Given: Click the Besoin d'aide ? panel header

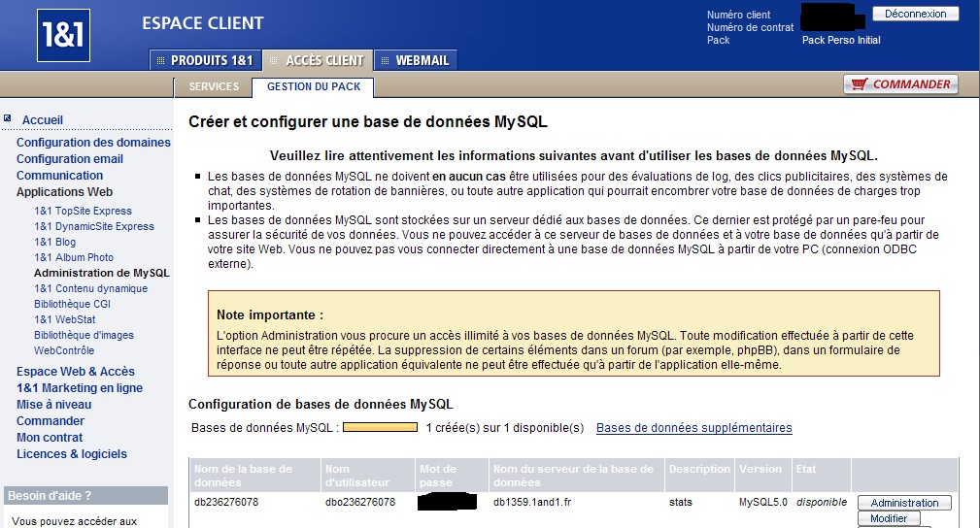Looking at the screenshot, I should click(x=85, y=496).
